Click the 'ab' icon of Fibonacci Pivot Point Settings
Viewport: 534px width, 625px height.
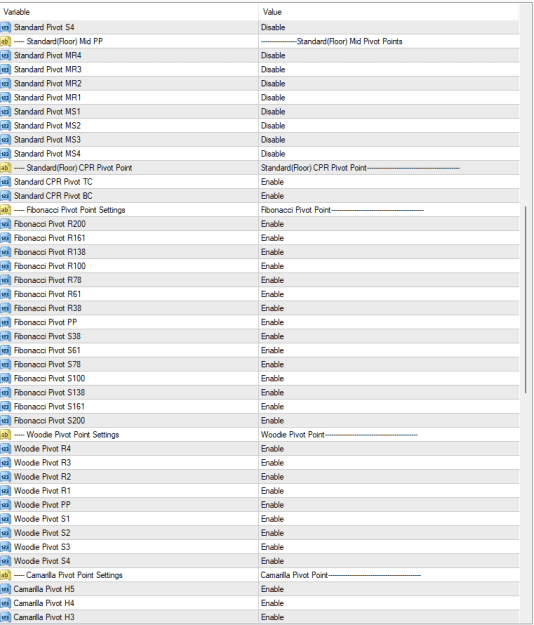(x=6, y=210)
